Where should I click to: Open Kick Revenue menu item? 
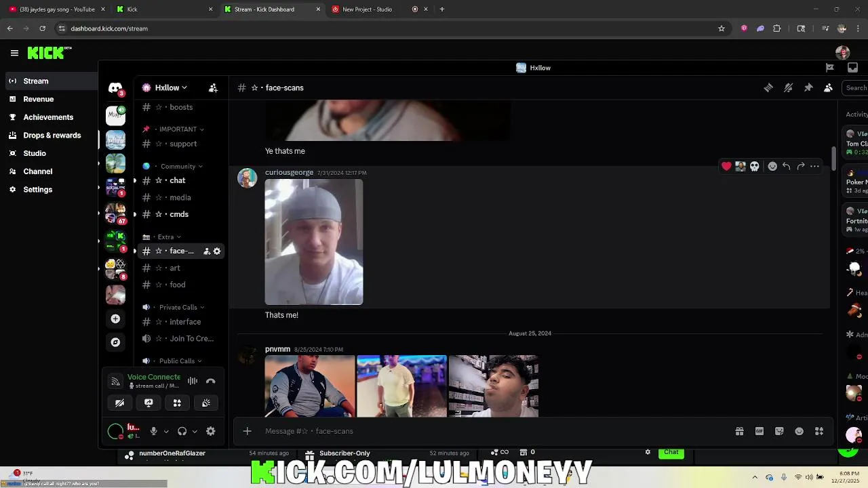coord(38,99)
